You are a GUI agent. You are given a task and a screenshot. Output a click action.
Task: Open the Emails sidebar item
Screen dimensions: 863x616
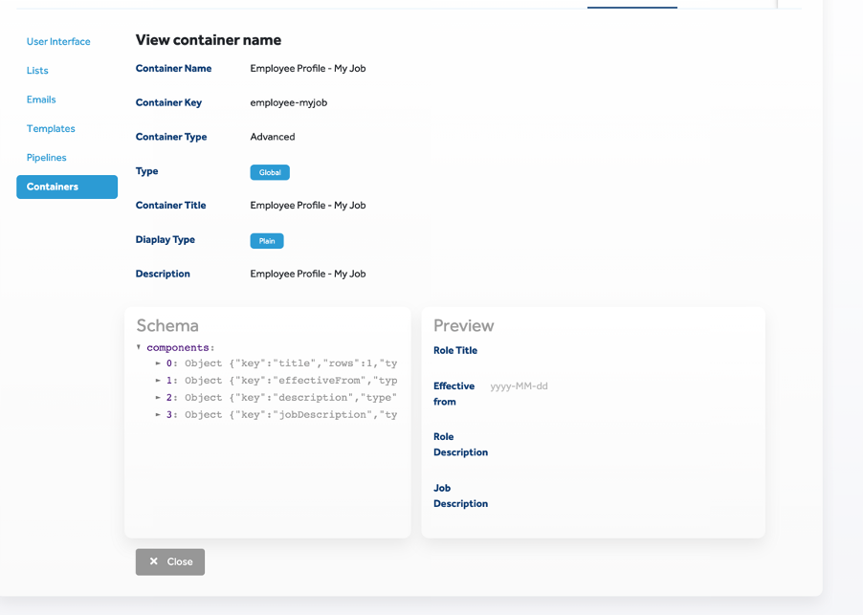point(41,99)
